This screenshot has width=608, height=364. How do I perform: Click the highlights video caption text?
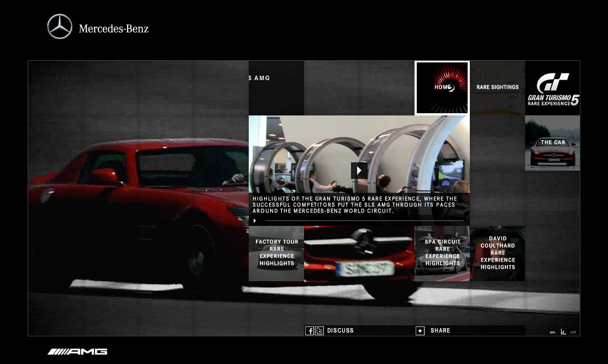[355, 205]
